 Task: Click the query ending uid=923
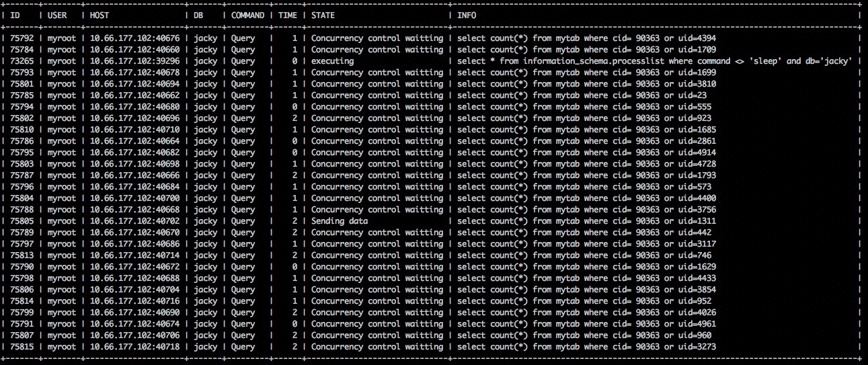(x=584, y=118)
